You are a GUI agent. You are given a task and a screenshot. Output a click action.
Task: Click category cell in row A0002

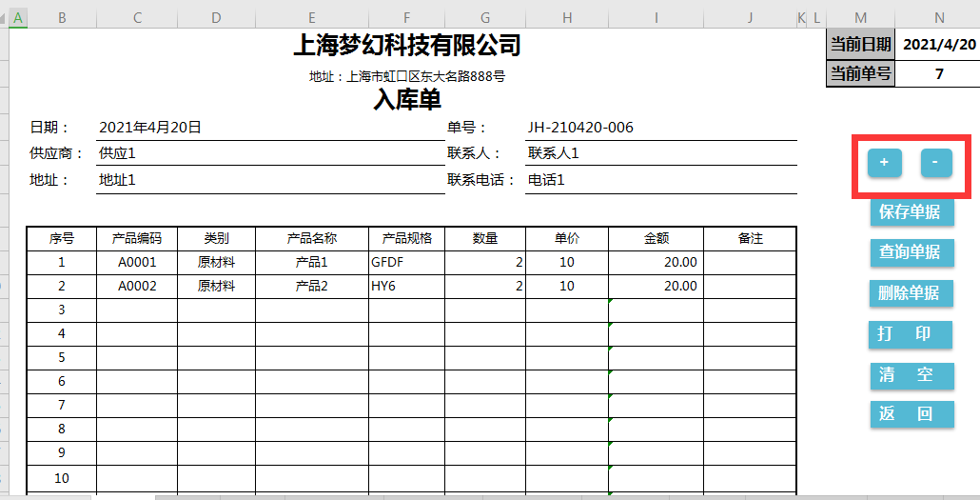216,286
